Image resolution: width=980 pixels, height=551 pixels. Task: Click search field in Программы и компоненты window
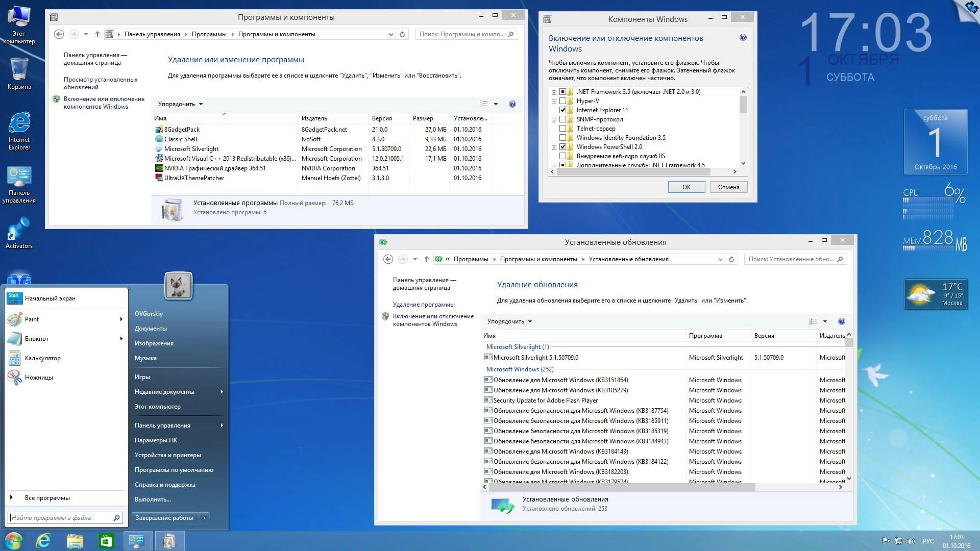pos(466,34)
